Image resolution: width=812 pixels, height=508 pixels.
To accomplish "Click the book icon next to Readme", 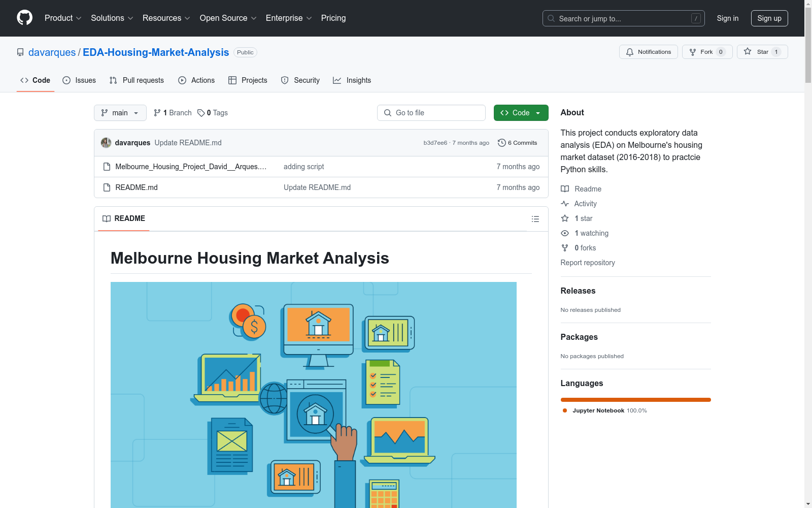I will click(x=565, y=189).
